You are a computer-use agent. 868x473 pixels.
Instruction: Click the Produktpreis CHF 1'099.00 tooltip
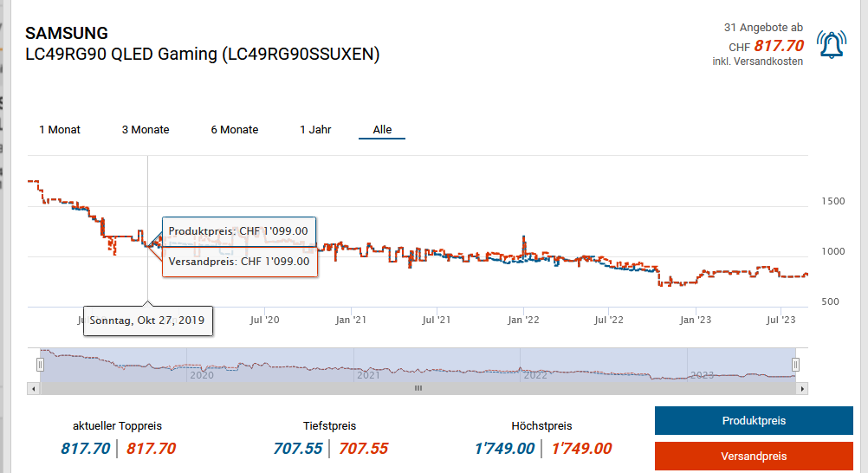[x=238, y=231]
